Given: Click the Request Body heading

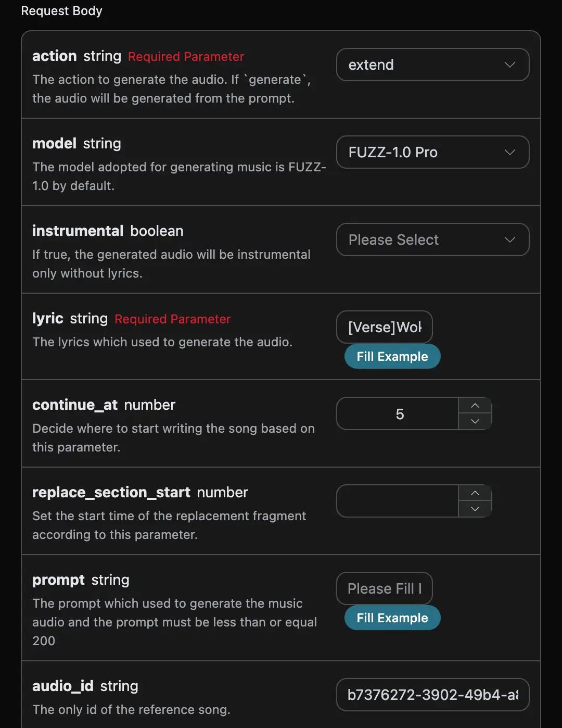Looking at the screenshot, I should pos(61,11).
